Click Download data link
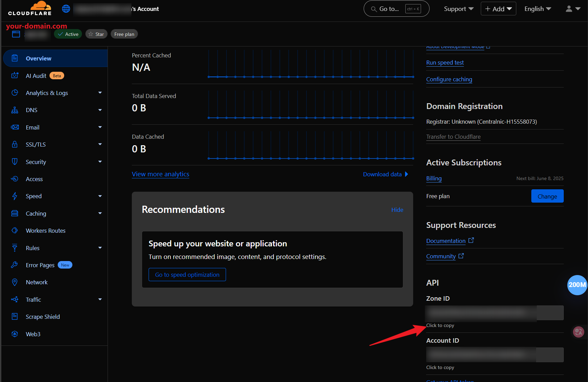Screen dimensions: 588x382 (x=386, y=174)
